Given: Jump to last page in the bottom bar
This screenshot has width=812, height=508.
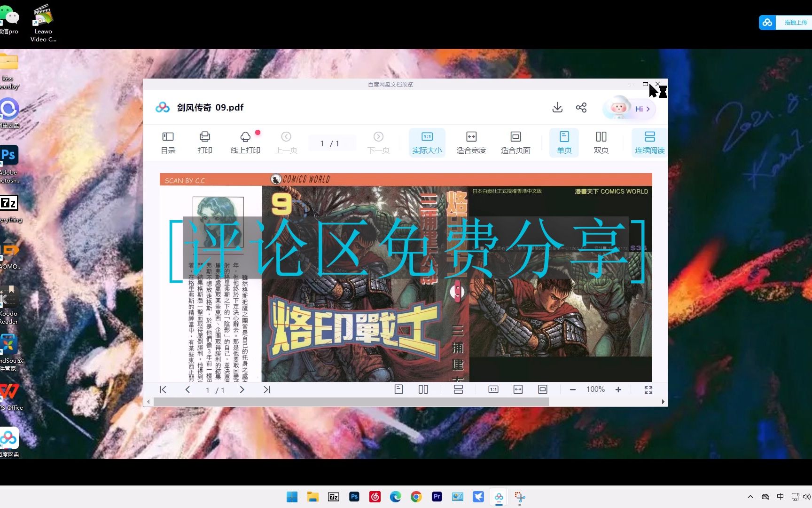Looking at the screenshot, I should [266, 389].
